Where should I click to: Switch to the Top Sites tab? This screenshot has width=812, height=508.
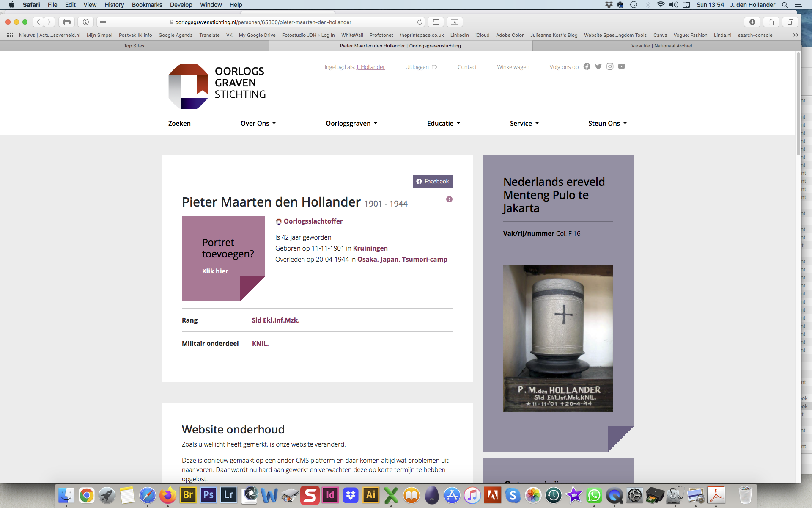pos(134,46)
